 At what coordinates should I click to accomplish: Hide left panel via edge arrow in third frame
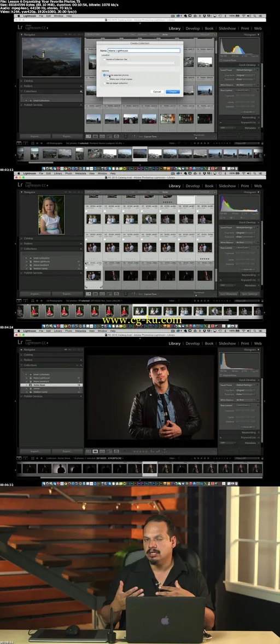pyautogui.click(x=15, y=400)
